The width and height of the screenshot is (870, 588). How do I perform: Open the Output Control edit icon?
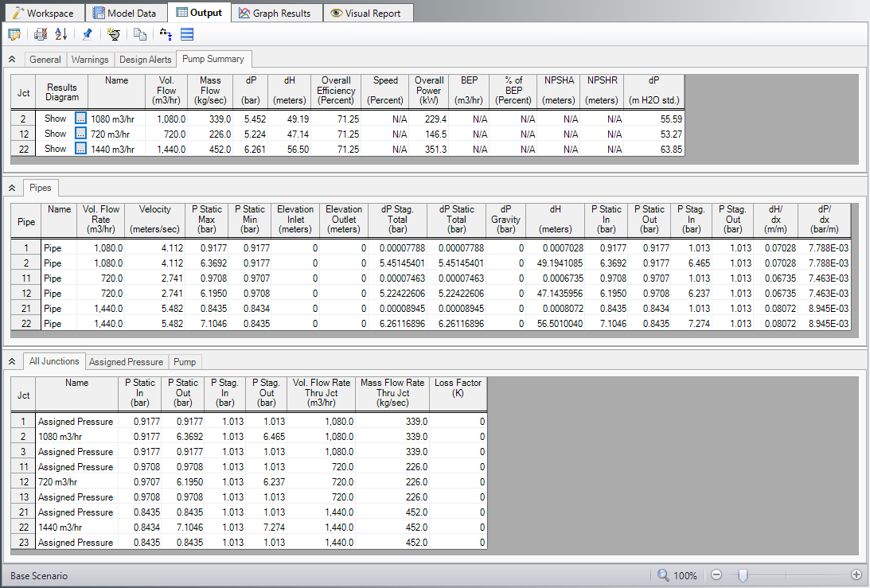(x=14, y=34)
